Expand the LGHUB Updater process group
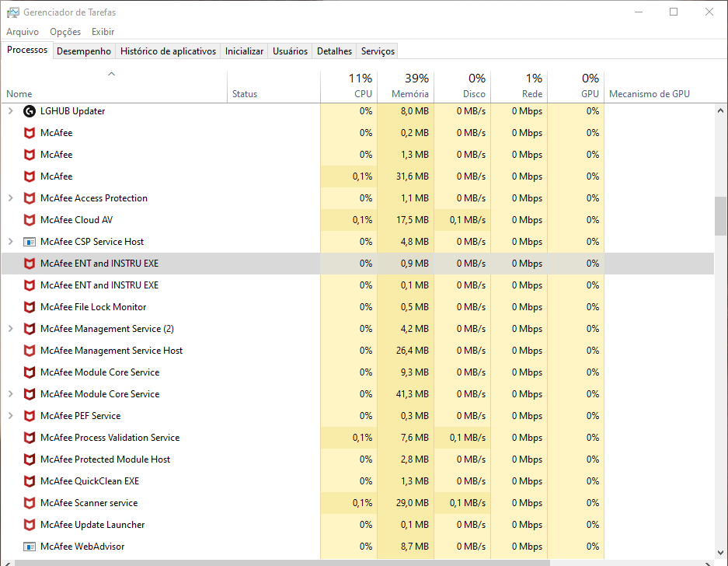This screenshot has height=566, width=728. point(10,111)
